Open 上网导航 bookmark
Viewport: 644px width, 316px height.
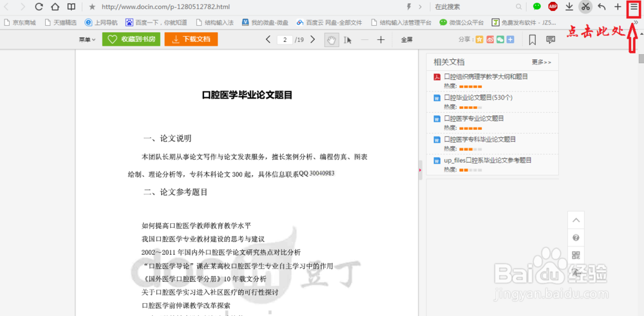coord(101,23)
